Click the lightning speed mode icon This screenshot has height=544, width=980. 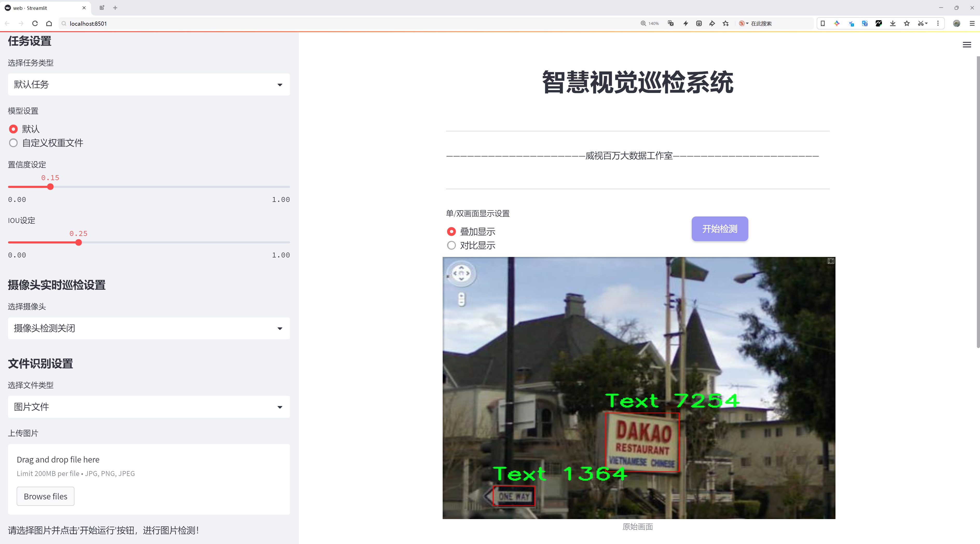click(686, 23)
